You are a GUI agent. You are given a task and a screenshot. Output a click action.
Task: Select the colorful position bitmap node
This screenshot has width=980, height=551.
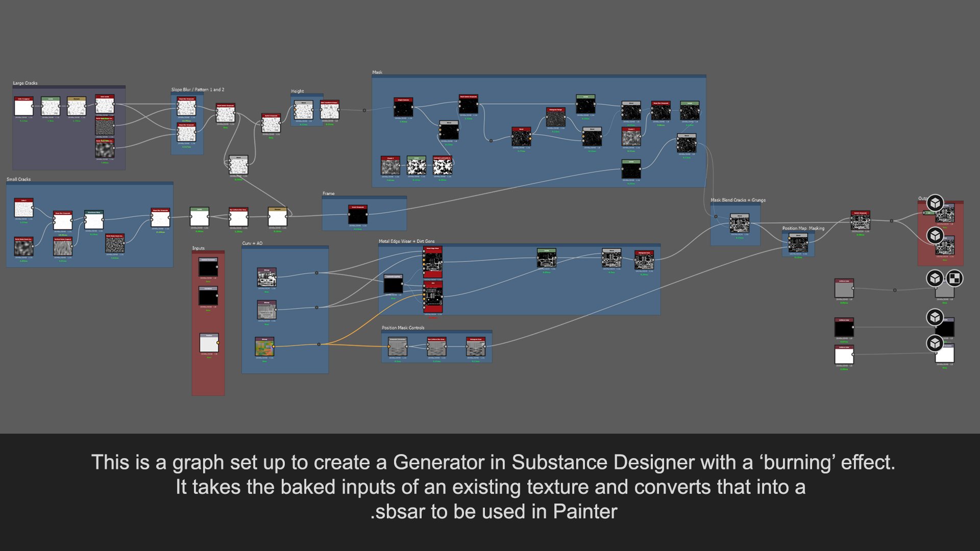(x=264, y=347)
